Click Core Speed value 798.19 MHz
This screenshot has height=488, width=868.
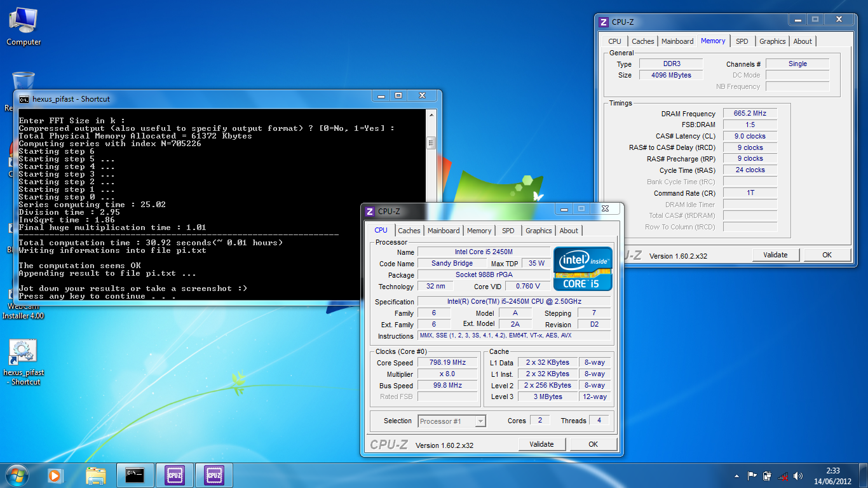[447, 362]
